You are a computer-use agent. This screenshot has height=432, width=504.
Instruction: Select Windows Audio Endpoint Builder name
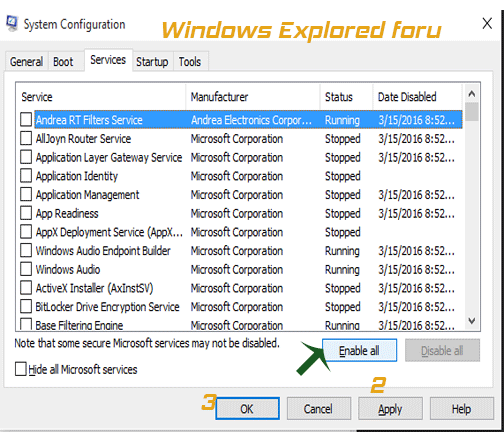(x=103, y=250)
